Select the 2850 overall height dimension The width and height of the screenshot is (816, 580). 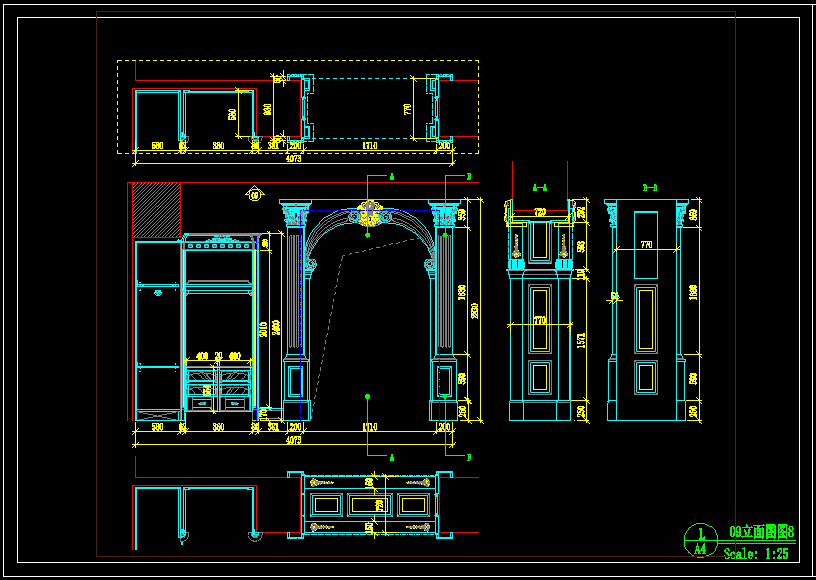pyautogui.click(x=475, y=310)
